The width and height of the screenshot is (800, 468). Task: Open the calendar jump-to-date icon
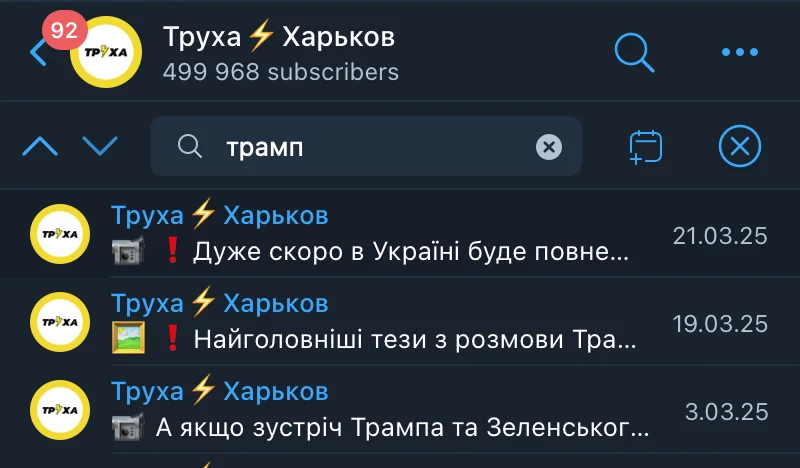tap(645, 147)
